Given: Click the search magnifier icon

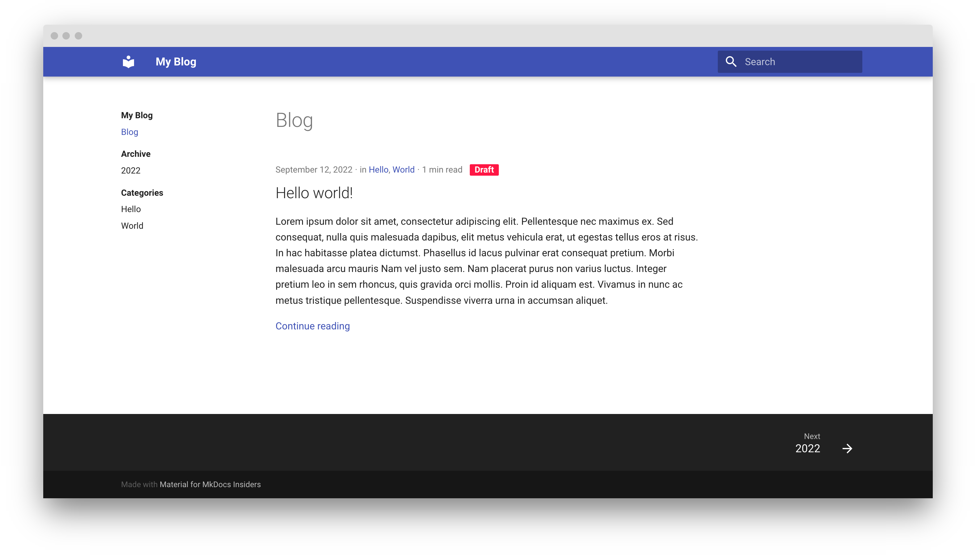Looking at the screenshot, I should (x=732, y=61).
